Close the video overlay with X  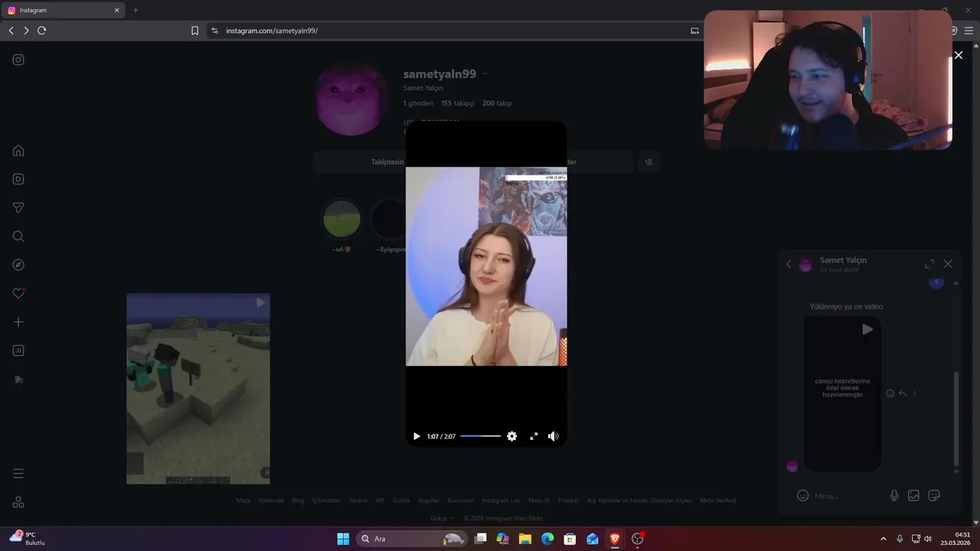click(x=958, y=55)
